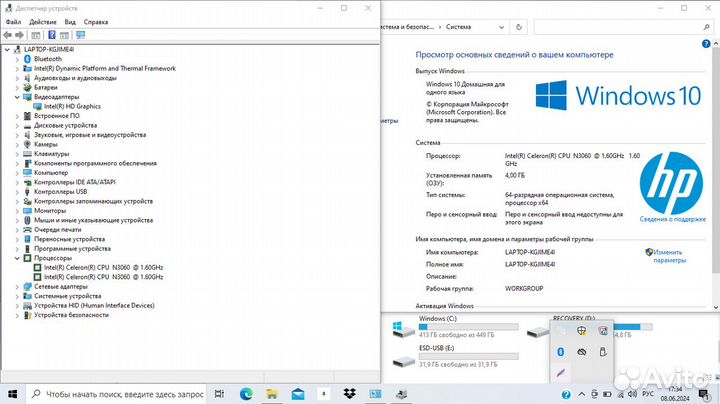Launch Microsoft Edge from taskbar
This screenshot has width=720, height=404.
click(x=246, y=394)
